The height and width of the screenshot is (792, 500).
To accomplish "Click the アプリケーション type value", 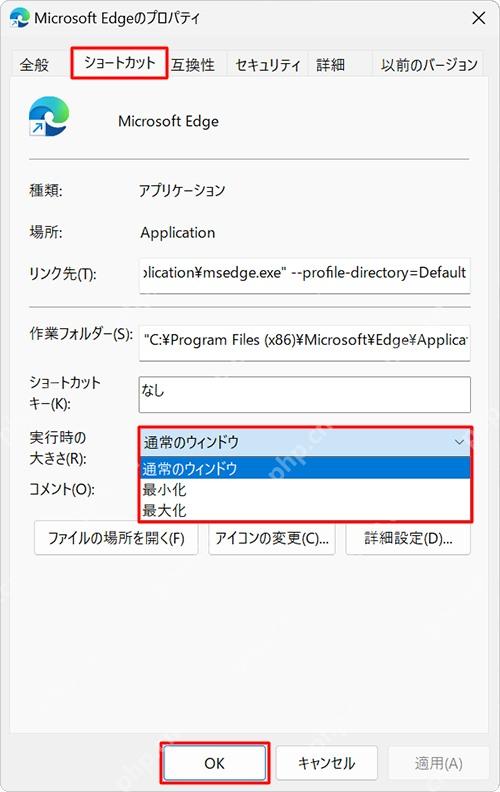I will click(182, 190).
